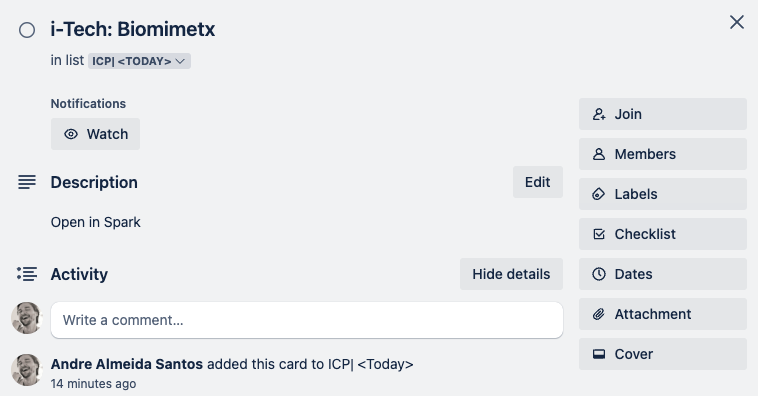758x396 pixels.
Task: Click the eye icon in the Watch button
Action: (x=71, y=134)
